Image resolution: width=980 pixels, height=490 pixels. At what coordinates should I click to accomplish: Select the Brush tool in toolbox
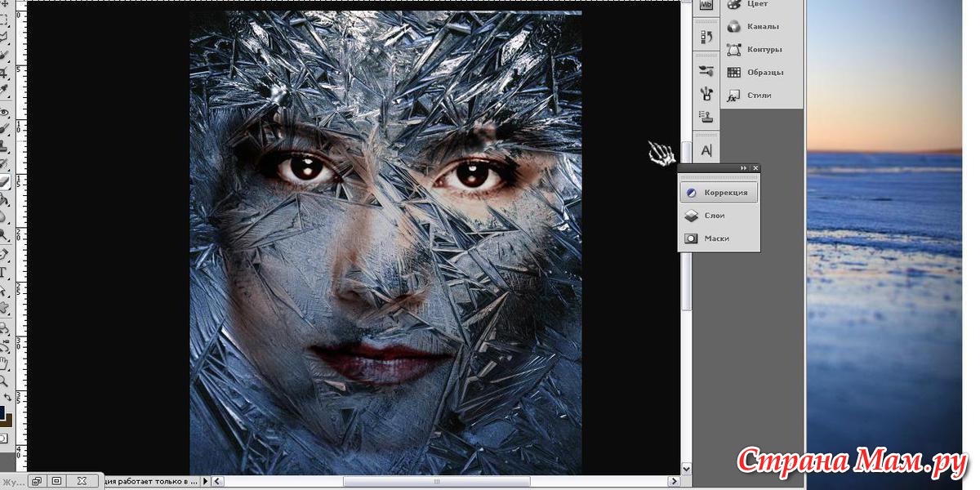pos(4,128)
